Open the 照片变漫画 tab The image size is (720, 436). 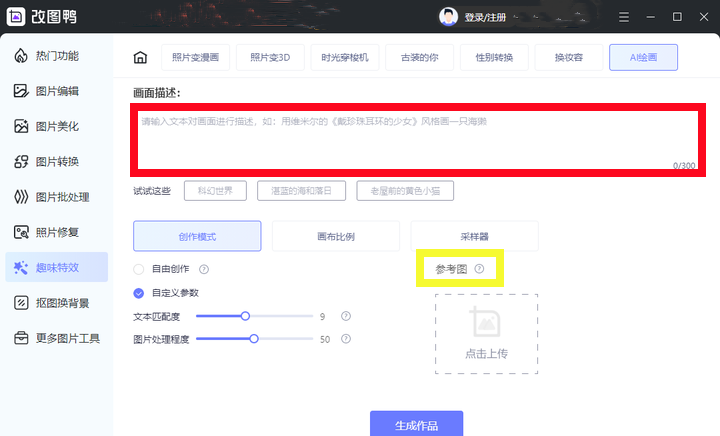195,57
